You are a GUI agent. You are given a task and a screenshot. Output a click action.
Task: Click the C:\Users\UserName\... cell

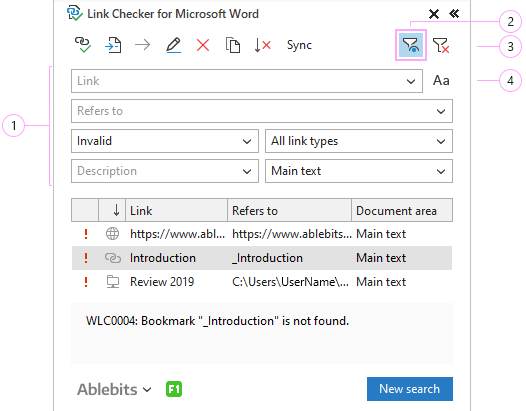291,282
